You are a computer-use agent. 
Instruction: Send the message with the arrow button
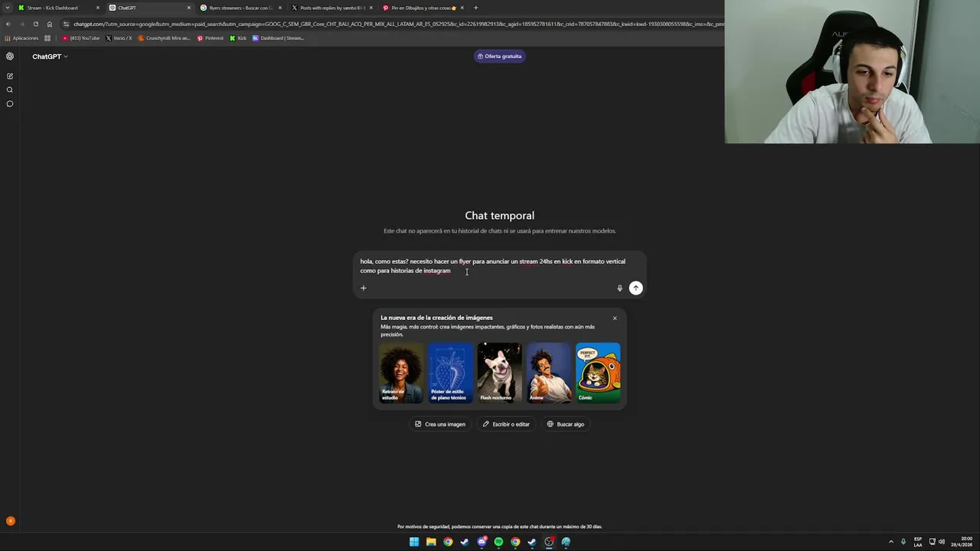635,288
